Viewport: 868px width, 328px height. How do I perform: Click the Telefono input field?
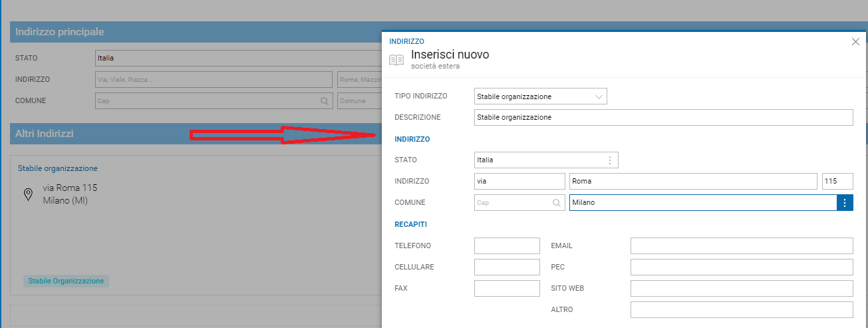pyautogui.click(x=507, y=246)
